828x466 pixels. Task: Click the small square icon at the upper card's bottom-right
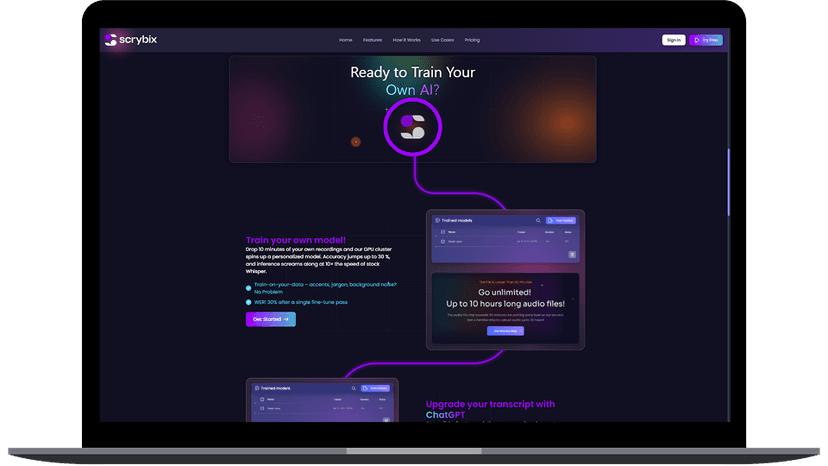pyautogui.click(x=572, y=255)
